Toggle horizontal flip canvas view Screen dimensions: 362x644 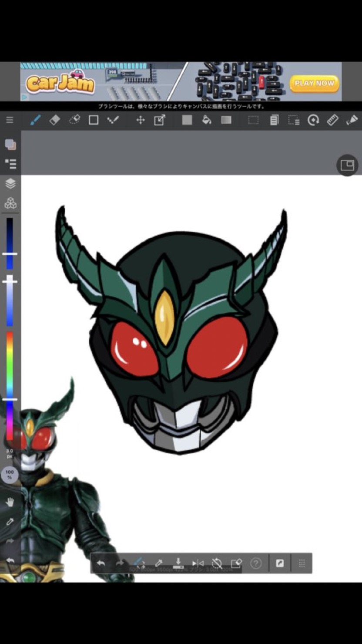click(198, 563)
